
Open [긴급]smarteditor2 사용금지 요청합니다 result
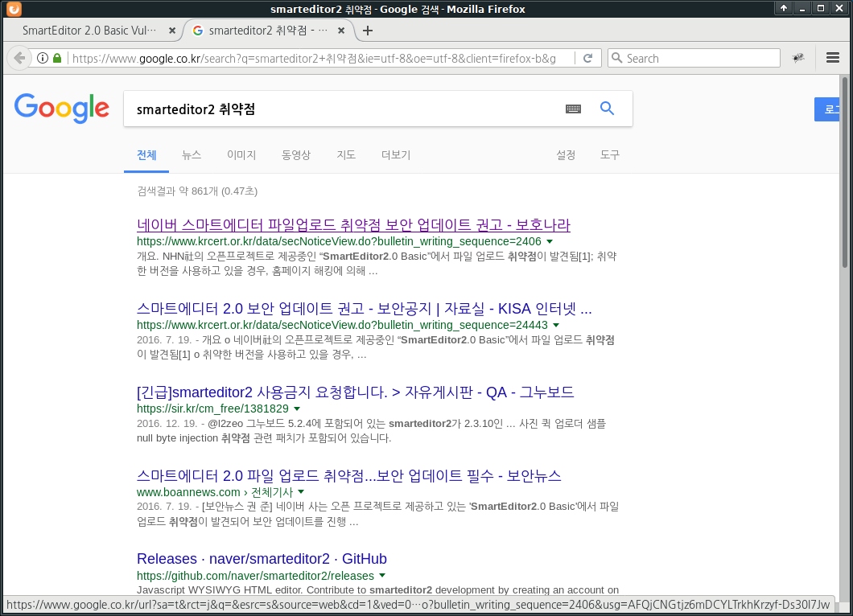(x=355, y=392)
